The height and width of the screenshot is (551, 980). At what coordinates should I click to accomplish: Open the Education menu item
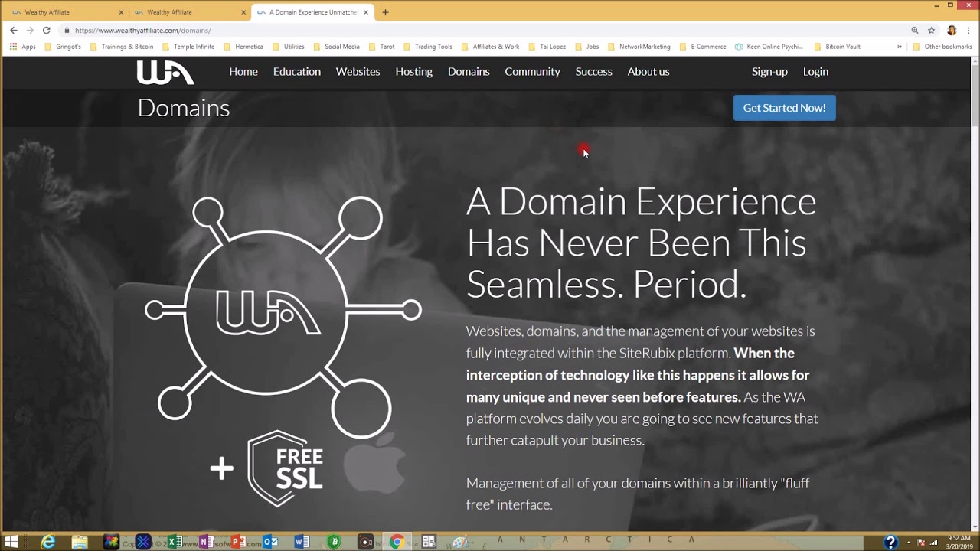297,72
